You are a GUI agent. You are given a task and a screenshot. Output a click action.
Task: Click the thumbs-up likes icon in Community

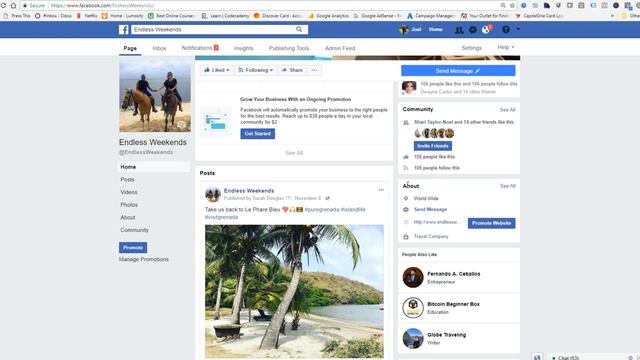(x=406, y=157)
